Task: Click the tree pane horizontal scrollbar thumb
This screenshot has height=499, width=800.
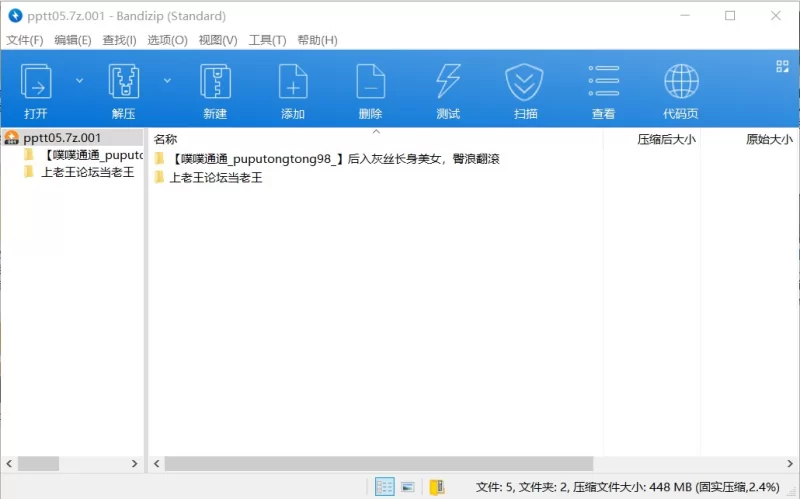Action: tap(38, 463)
